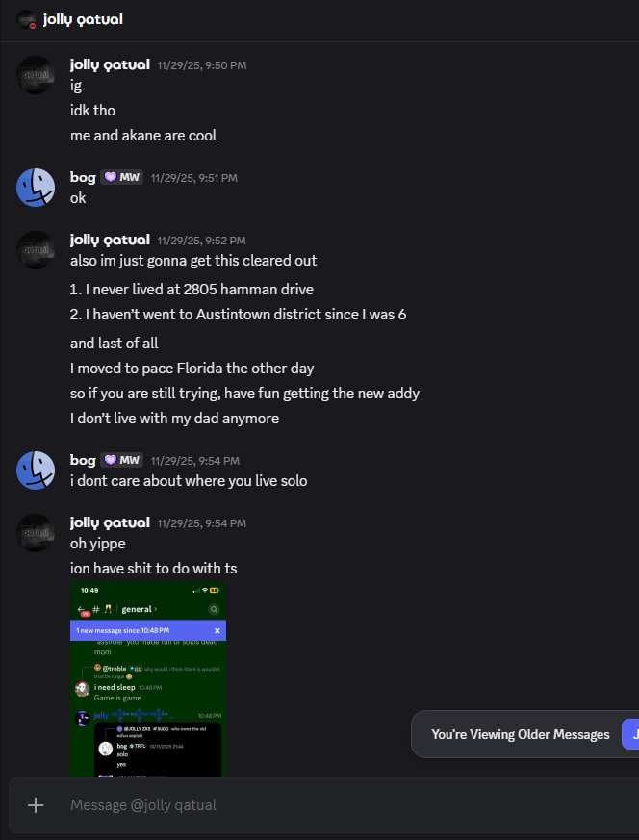
Task: Click the plus attachment icon in message box
Action: coord(36,805)
